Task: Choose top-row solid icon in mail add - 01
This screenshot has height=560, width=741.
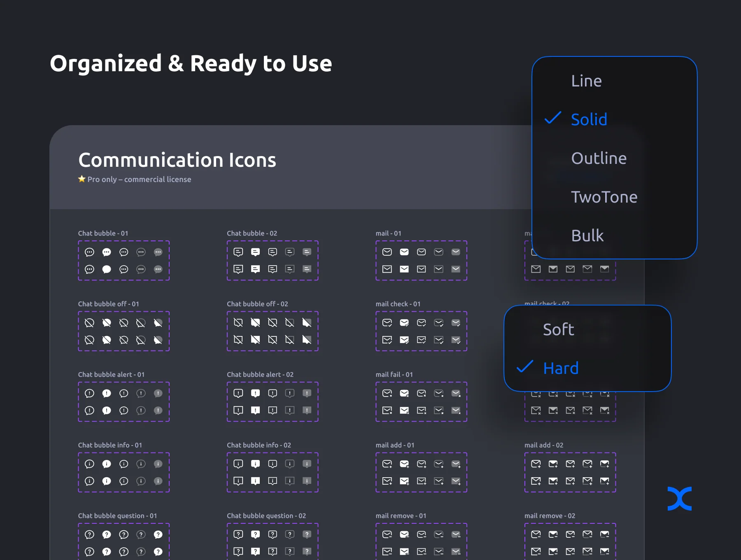Action: pos(404,464)
